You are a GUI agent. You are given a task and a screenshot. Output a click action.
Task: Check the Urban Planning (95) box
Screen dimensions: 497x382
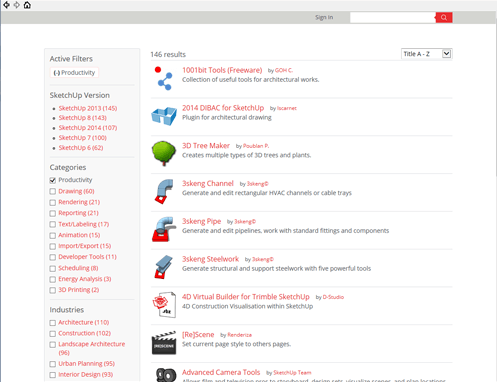point(53,364)
